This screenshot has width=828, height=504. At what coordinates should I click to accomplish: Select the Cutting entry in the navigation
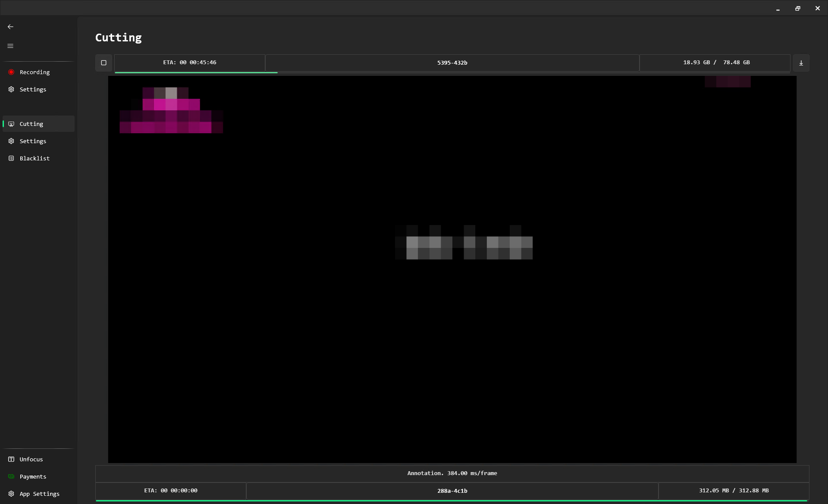click(x=31, y=124)
